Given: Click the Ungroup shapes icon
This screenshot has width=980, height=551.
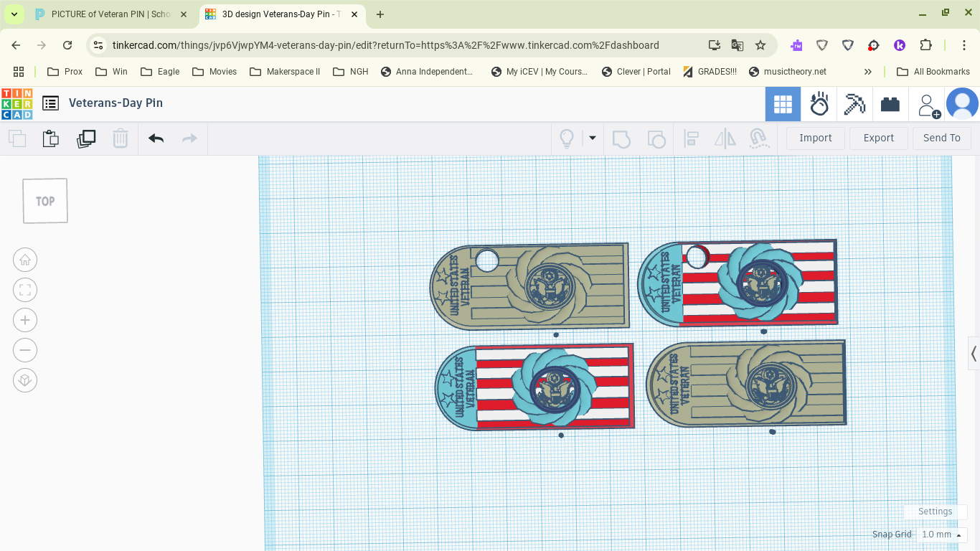Looking at the screenshot, I should pyautogui.click(x=656, y=138).
